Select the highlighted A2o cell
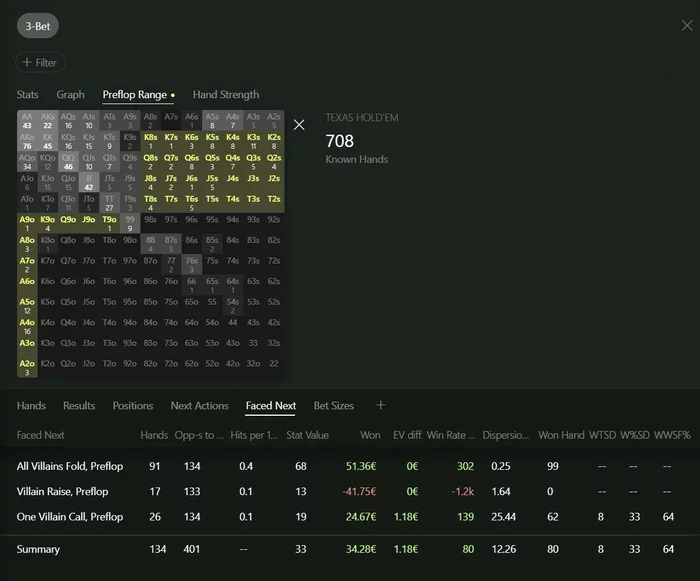700x581 pixels. 27,368
